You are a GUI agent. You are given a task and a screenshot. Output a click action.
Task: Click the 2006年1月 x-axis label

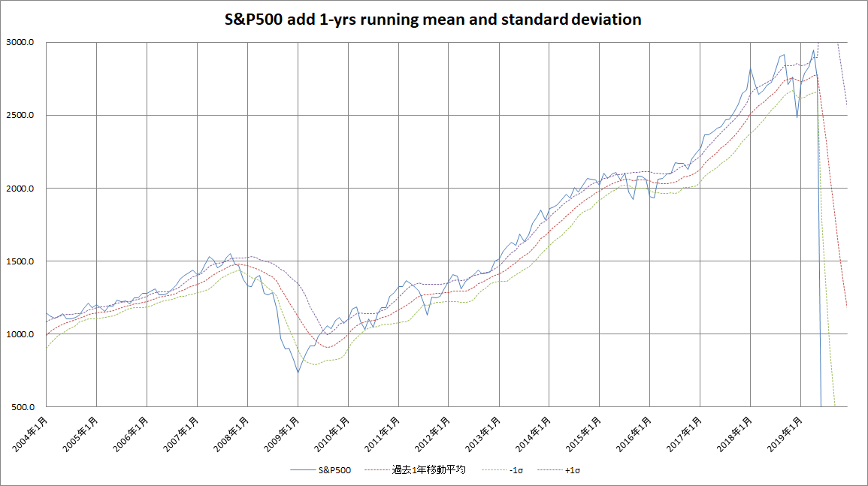tap(132, 434)
